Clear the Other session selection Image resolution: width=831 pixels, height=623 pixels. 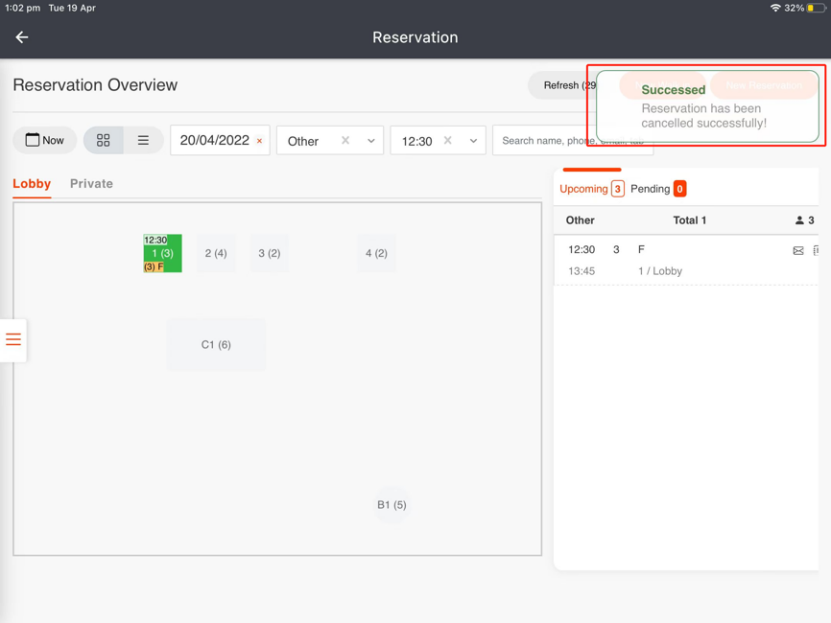coord(345,141)
